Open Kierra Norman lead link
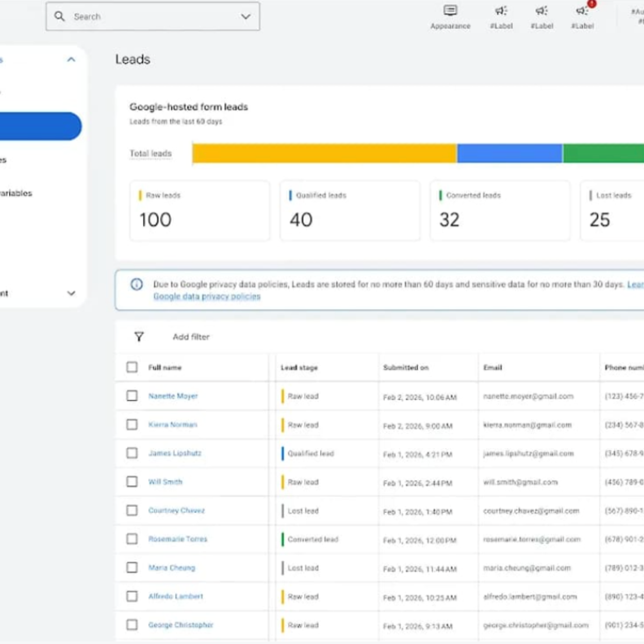This screenshot has height=644, width=644. click(x=172, y=425)
